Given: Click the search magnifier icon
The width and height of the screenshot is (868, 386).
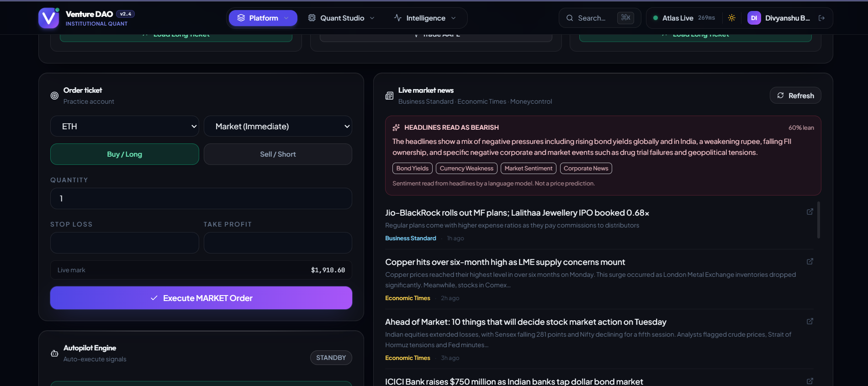Looking at the screenshot, I should click(570, 18).
